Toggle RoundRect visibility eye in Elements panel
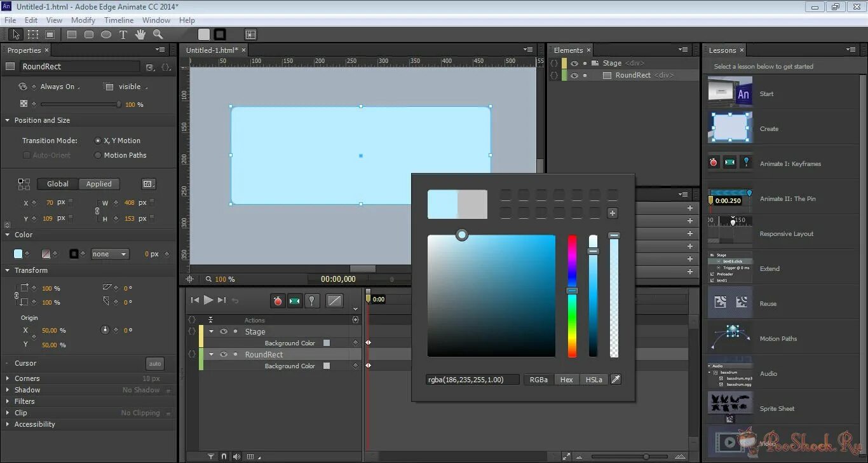Image resolution: width=868 pixels, height=463 pixels. (x=574, y=75)
